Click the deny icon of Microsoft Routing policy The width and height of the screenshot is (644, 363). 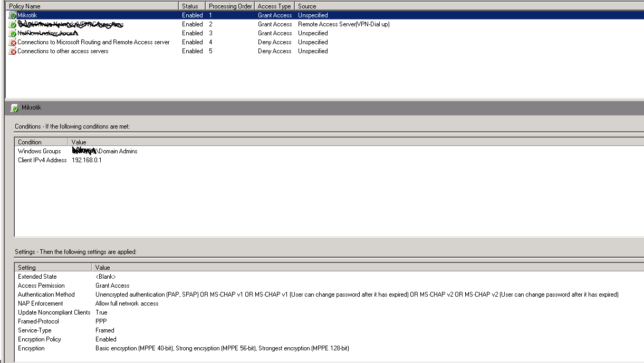(x=13, y=42)
